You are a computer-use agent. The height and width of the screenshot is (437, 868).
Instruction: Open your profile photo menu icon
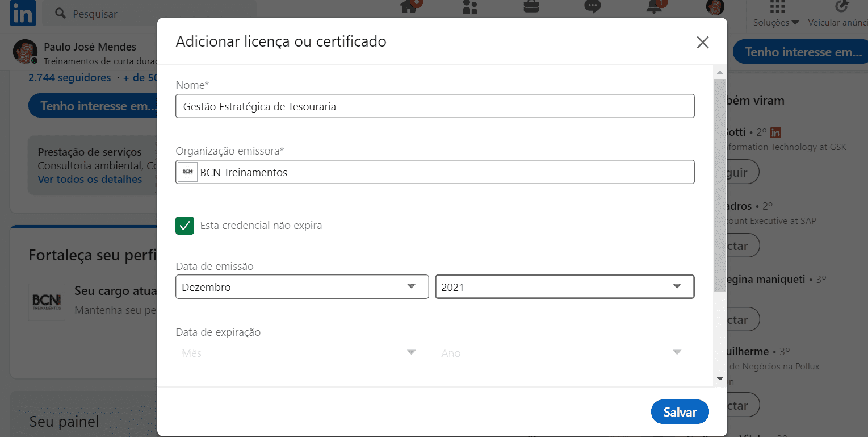coord(714,7)
